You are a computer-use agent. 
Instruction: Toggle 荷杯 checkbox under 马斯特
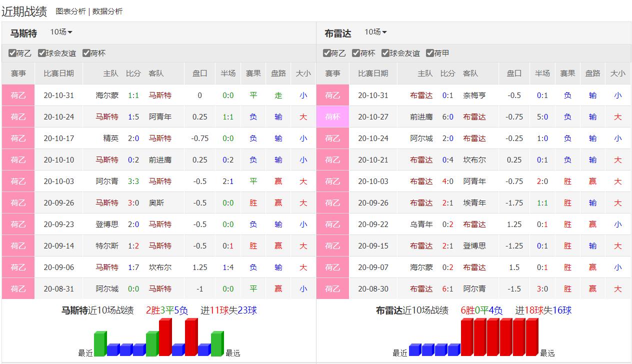[86, 53]
